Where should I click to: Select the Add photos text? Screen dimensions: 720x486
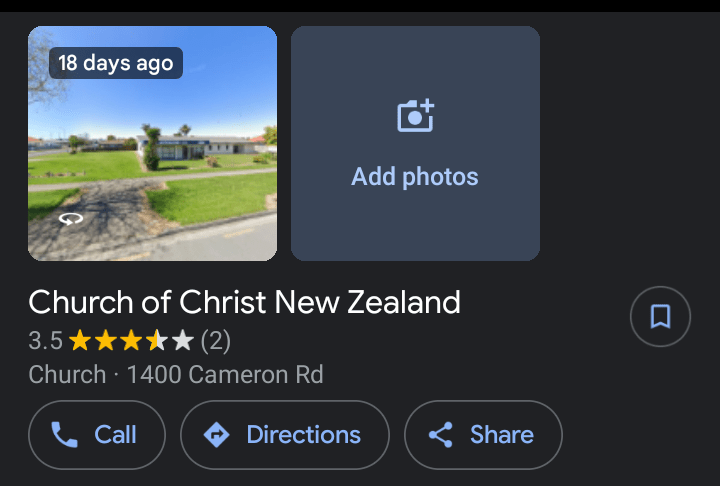(415, 178)
